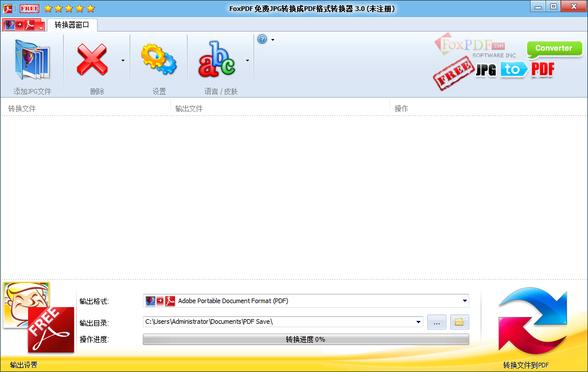Image resolution: width=588 pixels, height=372 pixels.
Task: Minimize the FoxPDF window
Action: (x=538, y=7)
